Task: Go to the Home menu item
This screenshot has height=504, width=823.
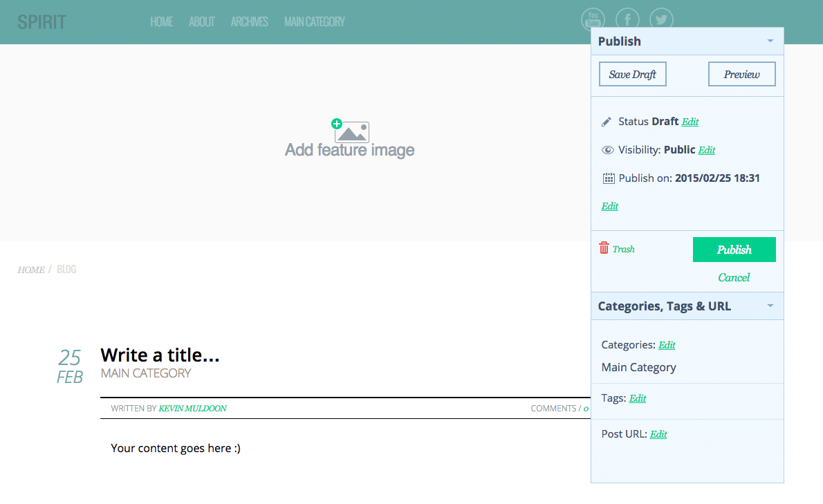Action: (162, 22)
